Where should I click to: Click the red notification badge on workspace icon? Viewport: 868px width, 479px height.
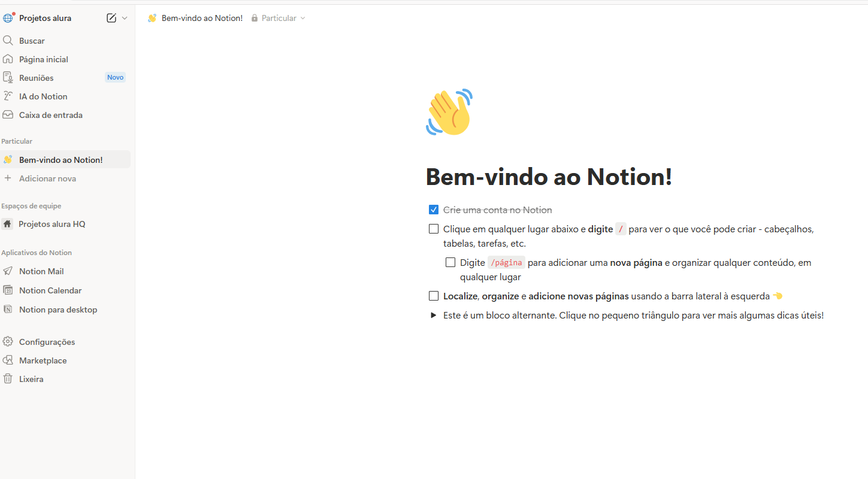[x=14, y=13]
